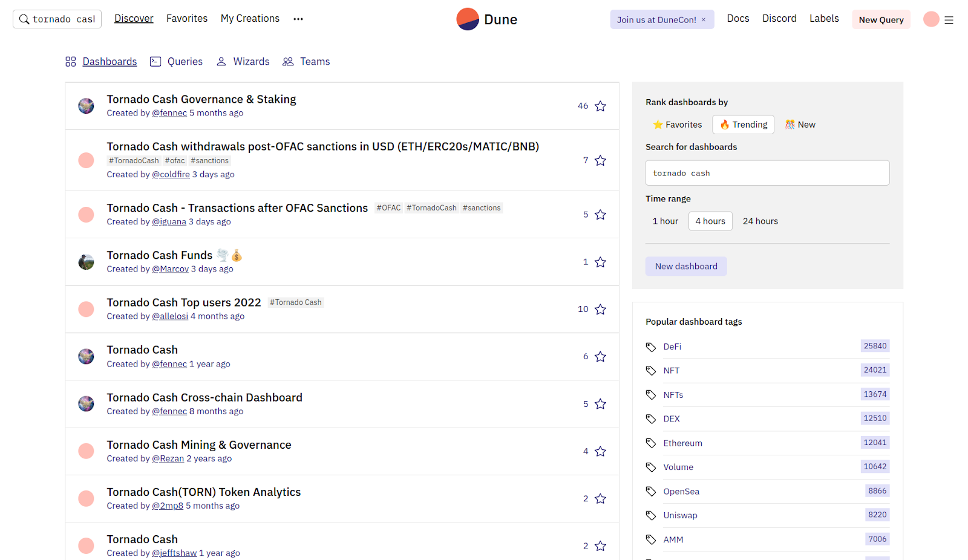Open My Creations
The height and width of the screenshot is (560, 968).
coord(250,19)
